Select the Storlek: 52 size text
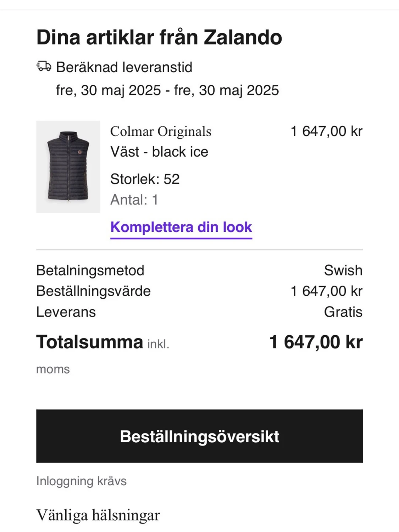 tap(145, 179)
